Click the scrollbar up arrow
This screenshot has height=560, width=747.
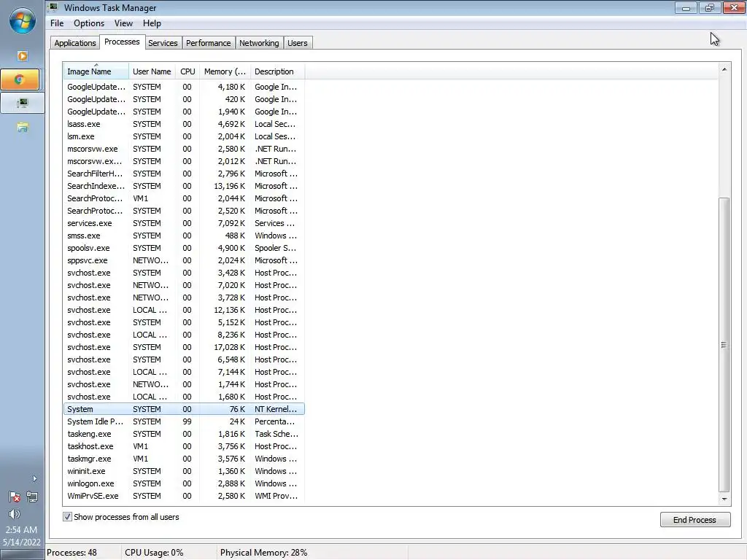pos(724,69)
